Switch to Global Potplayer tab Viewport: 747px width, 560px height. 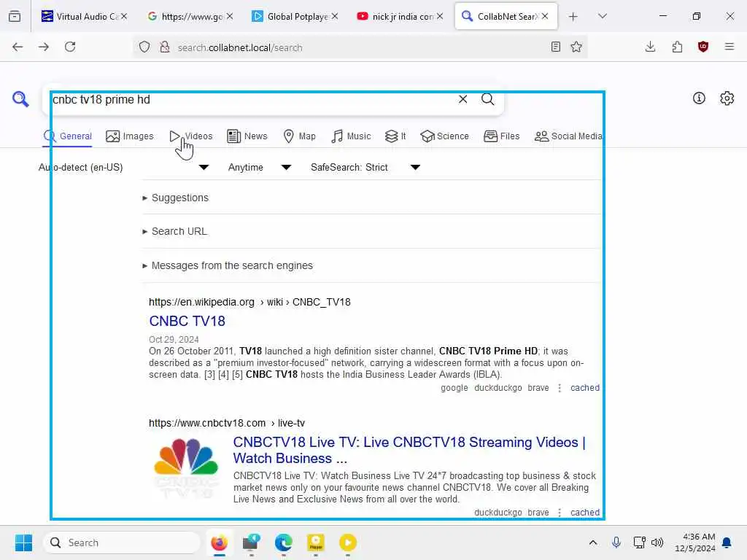(x=290, y=16)
